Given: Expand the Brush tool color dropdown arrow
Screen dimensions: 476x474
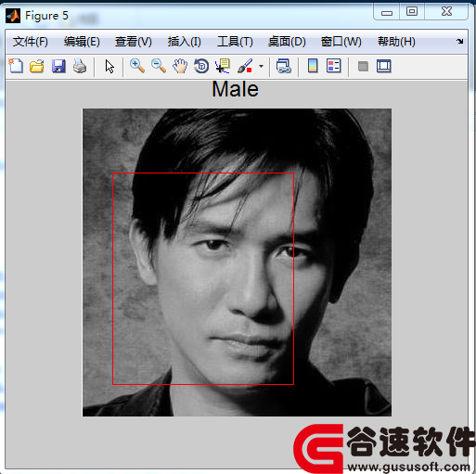Looking at the screenshot, I should tap(262, 66).
